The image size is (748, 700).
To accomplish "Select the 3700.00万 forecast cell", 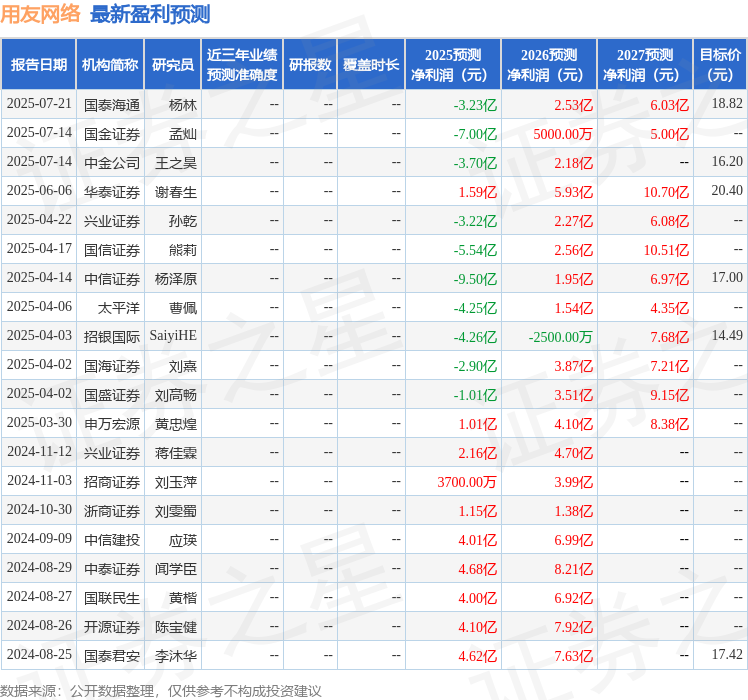I will (467, 482).
